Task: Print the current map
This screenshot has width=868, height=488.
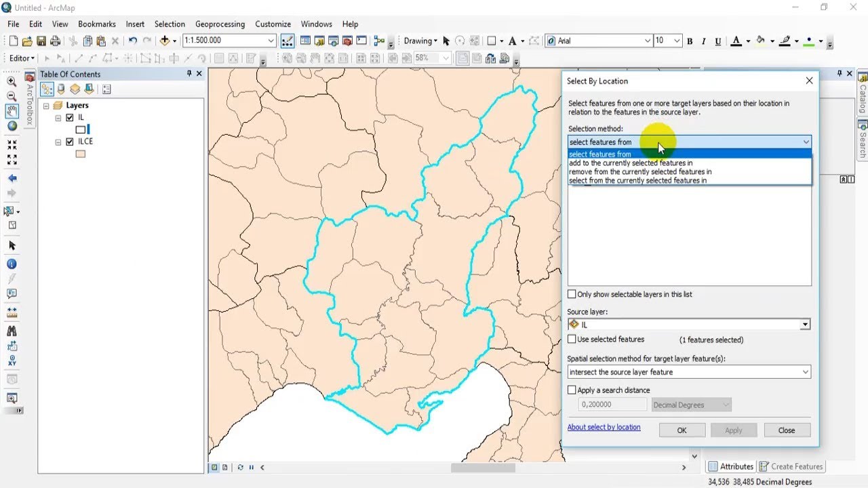Action: [55, 41]
